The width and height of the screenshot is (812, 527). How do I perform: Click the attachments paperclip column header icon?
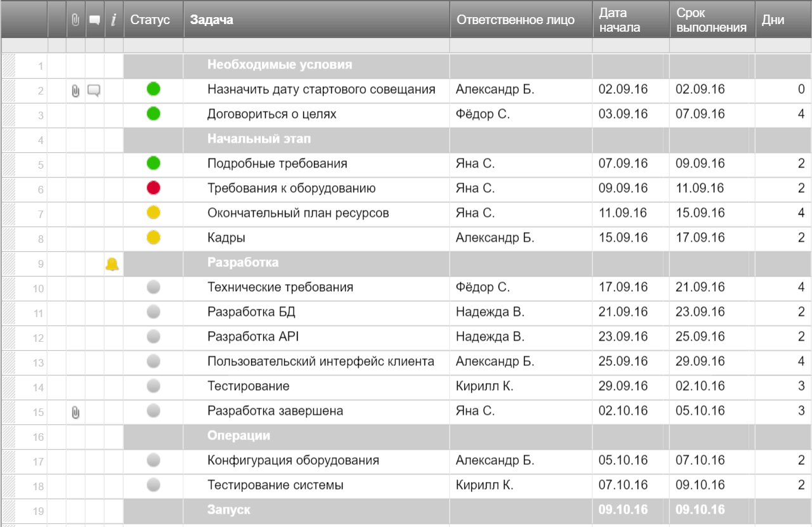coord(75,20)
